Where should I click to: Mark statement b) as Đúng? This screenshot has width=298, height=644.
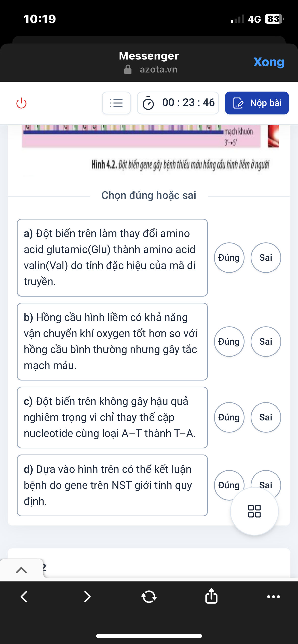(229, 342)
